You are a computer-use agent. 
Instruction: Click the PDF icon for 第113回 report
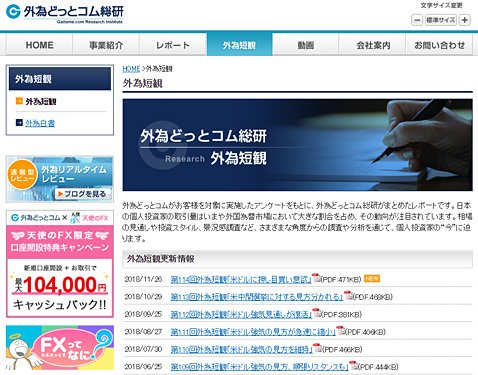[348, 295]
